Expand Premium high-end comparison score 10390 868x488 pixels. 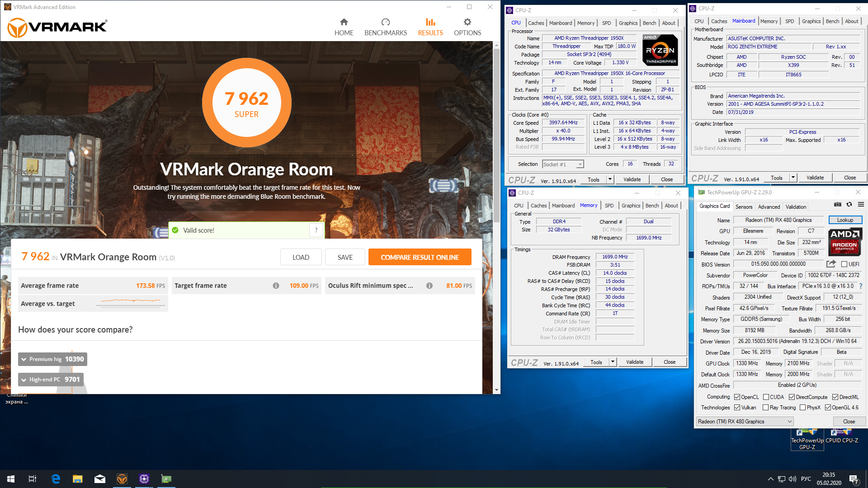pos(52,359)
